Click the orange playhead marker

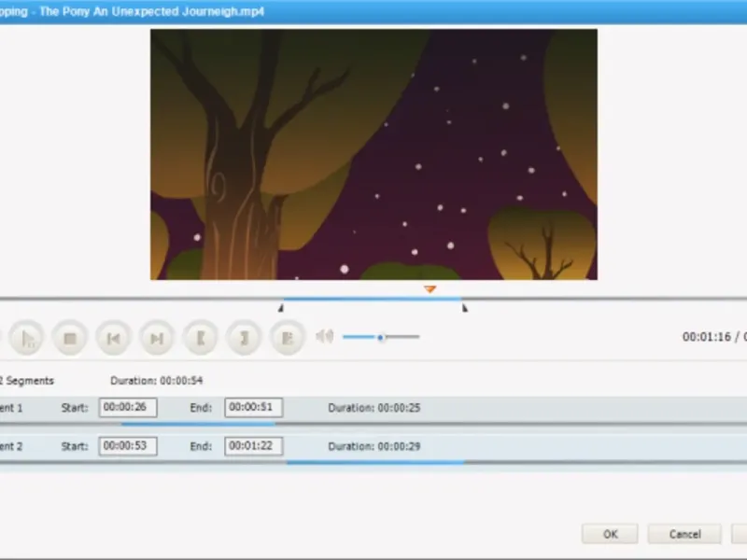[x=430, y=289]
